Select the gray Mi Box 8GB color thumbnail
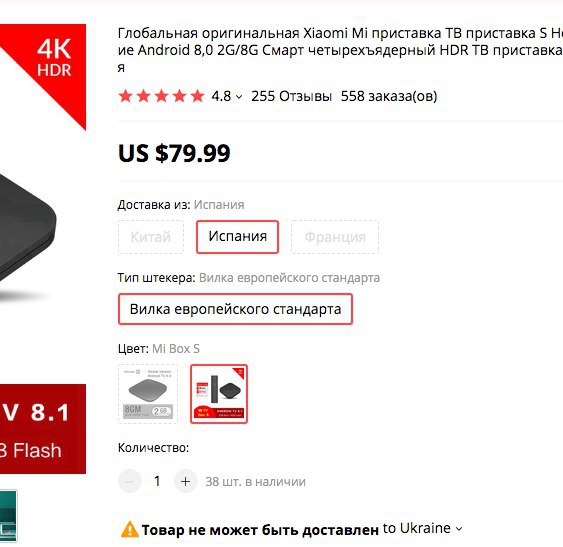The height and width of the screenshot is (547, 563). pos(148,394)
